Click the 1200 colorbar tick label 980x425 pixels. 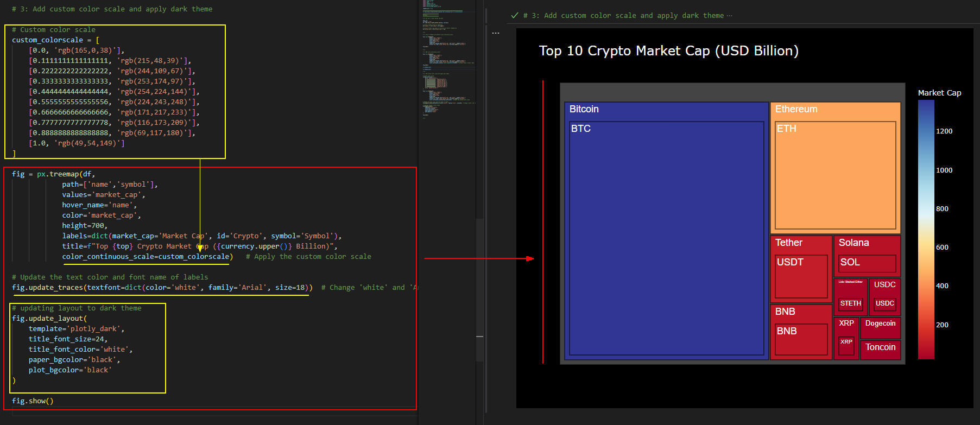tap(944, 131)
